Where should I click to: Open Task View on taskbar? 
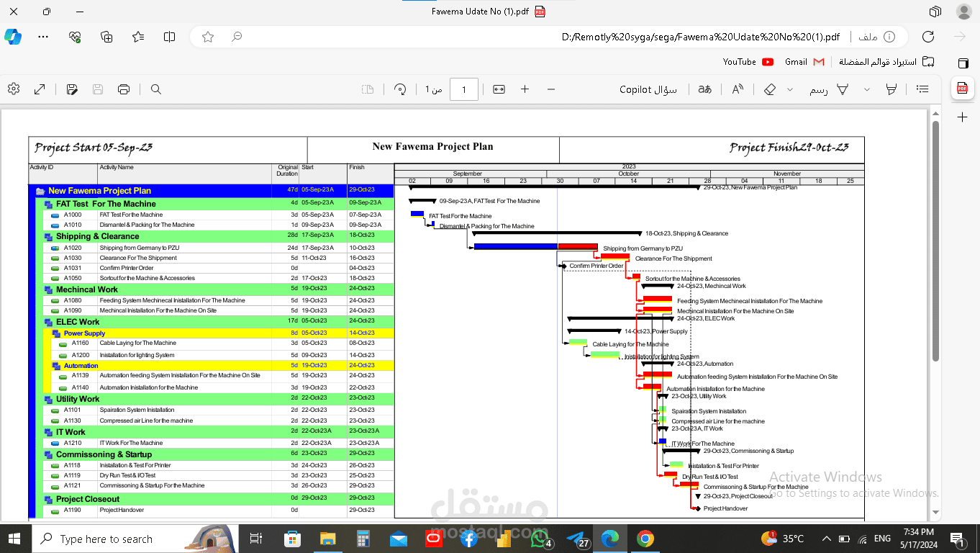(x=255, y=539)
